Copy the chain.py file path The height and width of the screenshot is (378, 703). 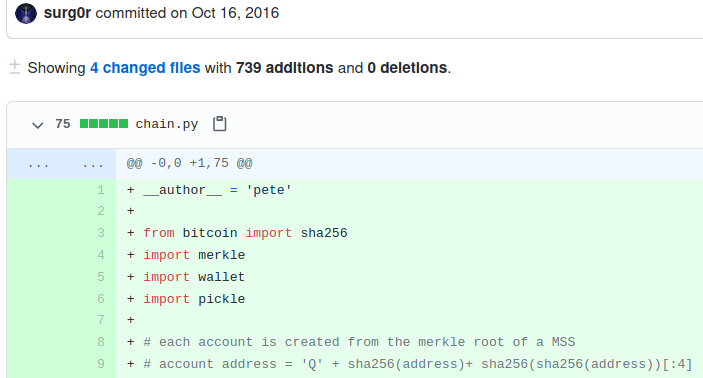(220, 124)
